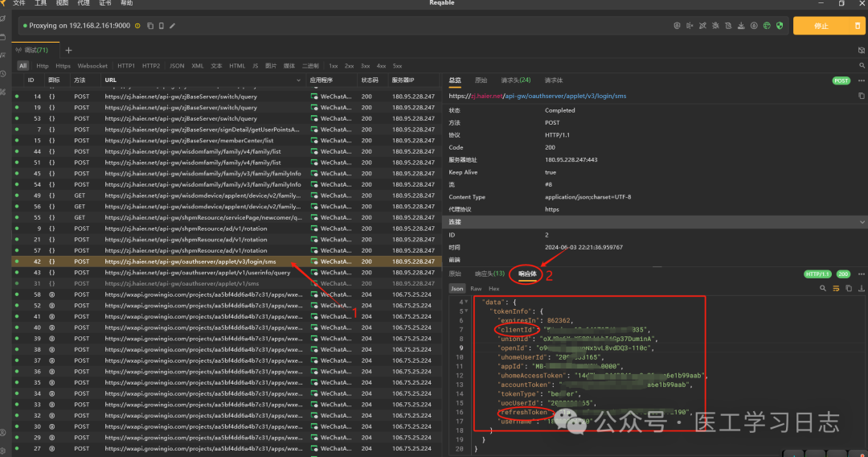
Task: Open the URL column dropdown arrow
Action: 298,80
